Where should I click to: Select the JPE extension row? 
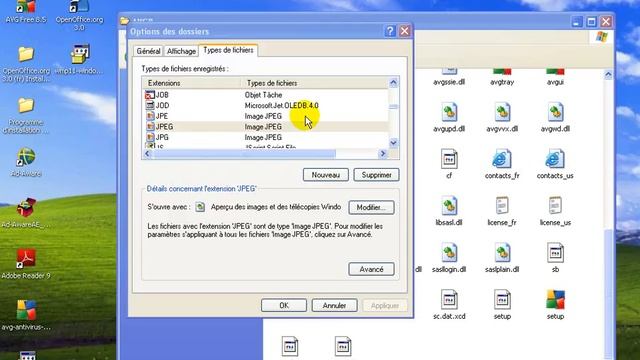click(266, 116)
